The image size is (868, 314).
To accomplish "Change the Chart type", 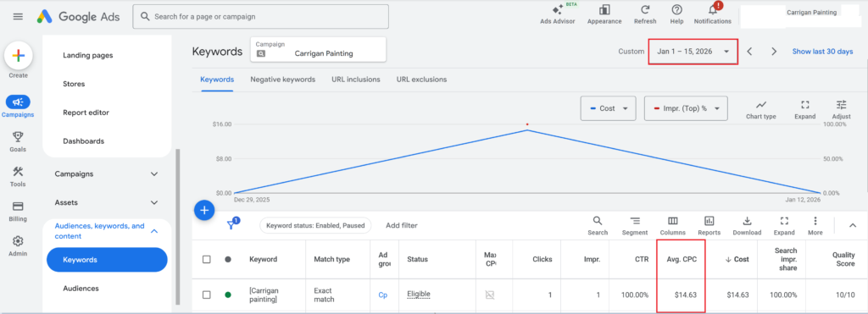I will (760, 109).
